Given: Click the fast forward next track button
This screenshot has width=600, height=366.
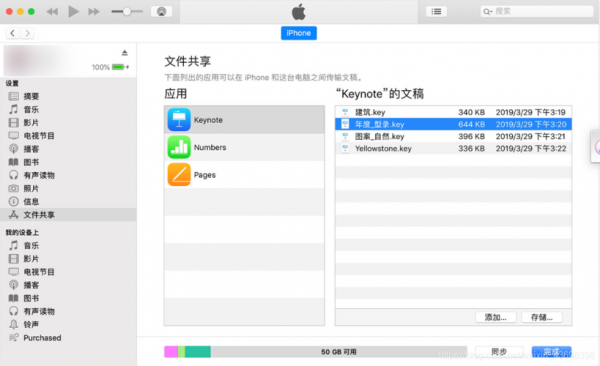Looking at the screenshot, I should point(94,12).
